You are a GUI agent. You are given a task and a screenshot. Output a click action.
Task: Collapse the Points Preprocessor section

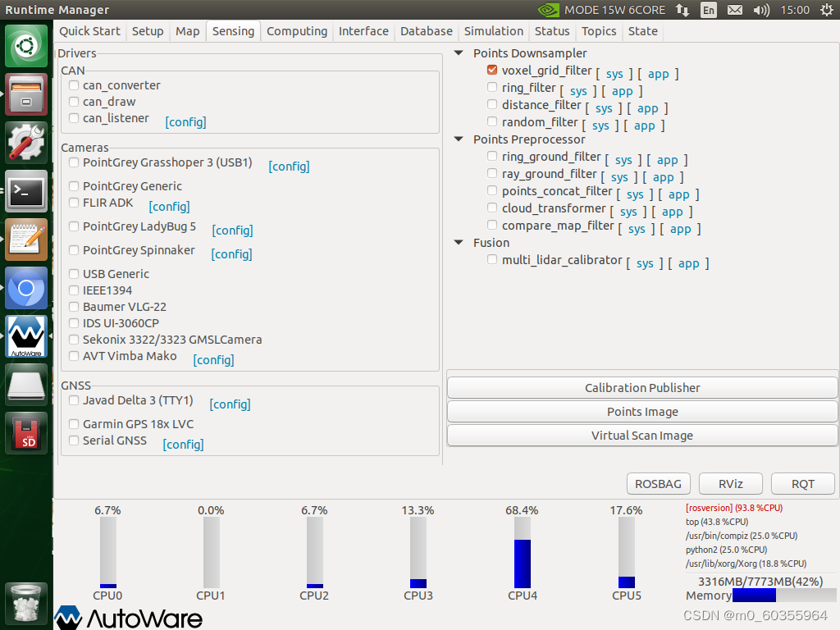(459, 139)
